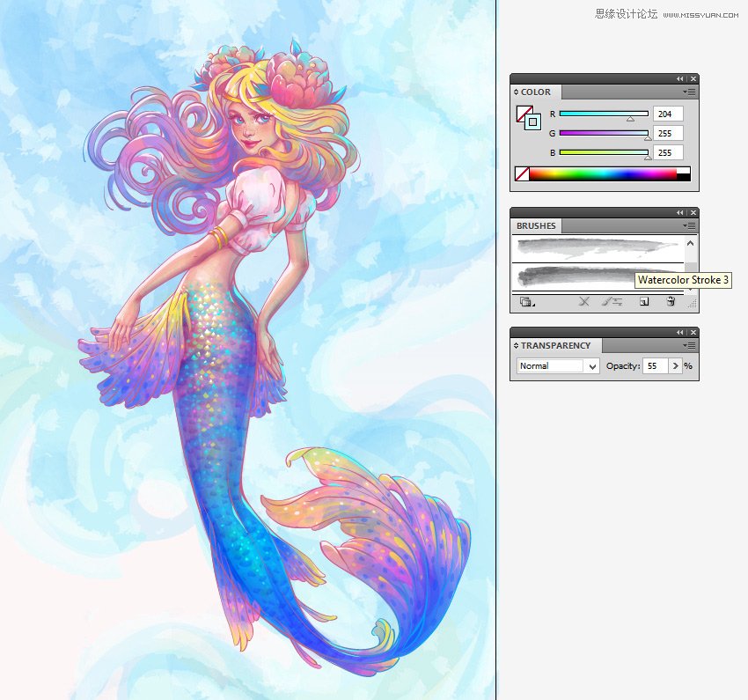Collapse the Transparency panel to icons

(679, 332)
